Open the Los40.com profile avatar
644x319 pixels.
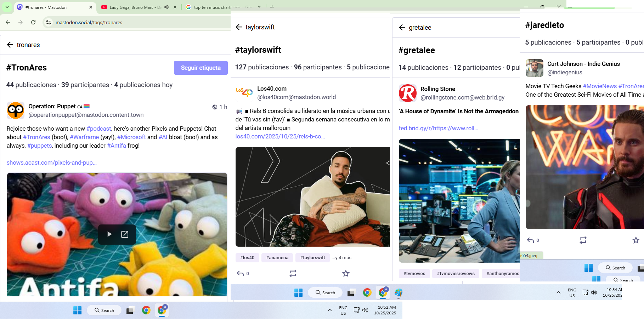point(244,93)
